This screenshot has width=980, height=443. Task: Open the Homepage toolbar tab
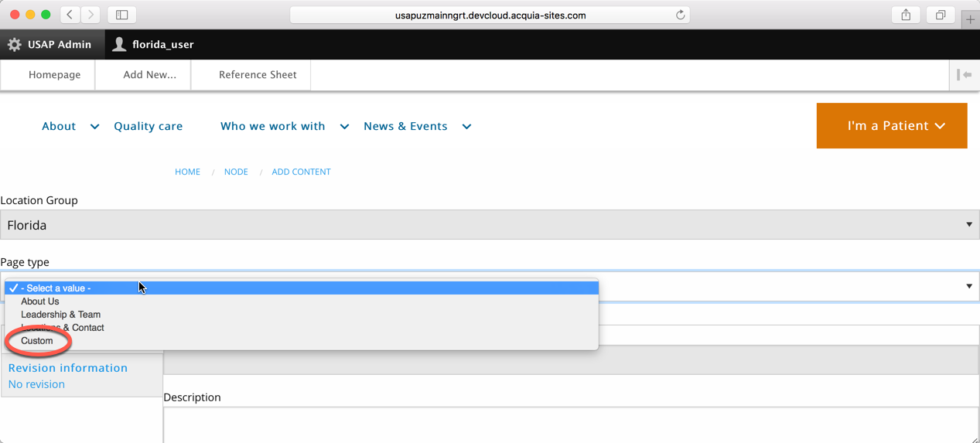click(x=54, y=75)
